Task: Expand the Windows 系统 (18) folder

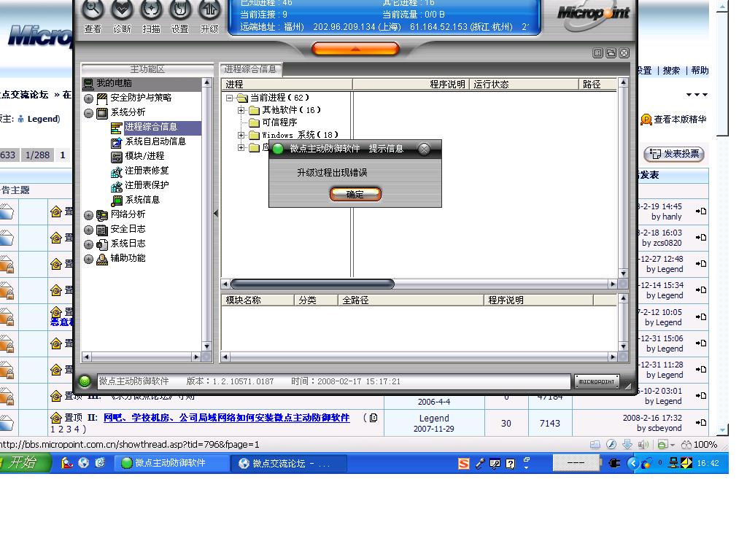Action: [241, 135]
